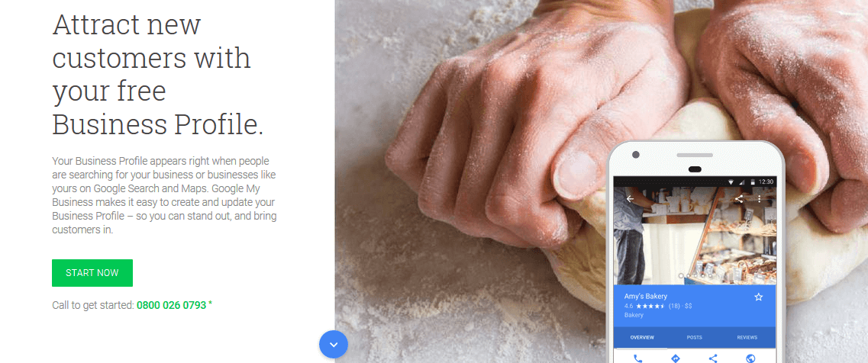The image size is (868, 363).
Task: Click the Wi-Fi signal icon in phone status bar
Action: [731, 181]
